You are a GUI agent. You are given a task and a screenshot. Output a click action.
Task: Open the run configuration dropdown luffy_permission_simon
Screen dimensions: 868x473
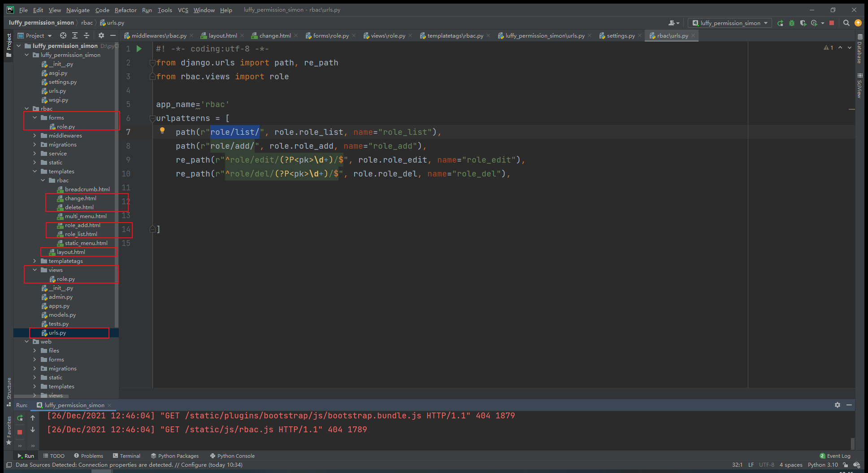(x=730, y=23)
